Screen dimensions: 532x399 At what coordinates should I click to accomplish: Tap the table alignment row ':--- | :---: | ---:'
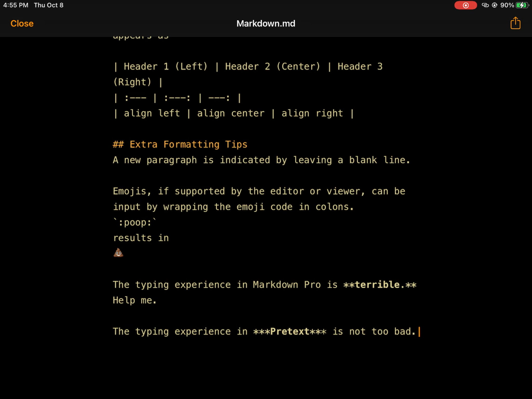(177, 98)
